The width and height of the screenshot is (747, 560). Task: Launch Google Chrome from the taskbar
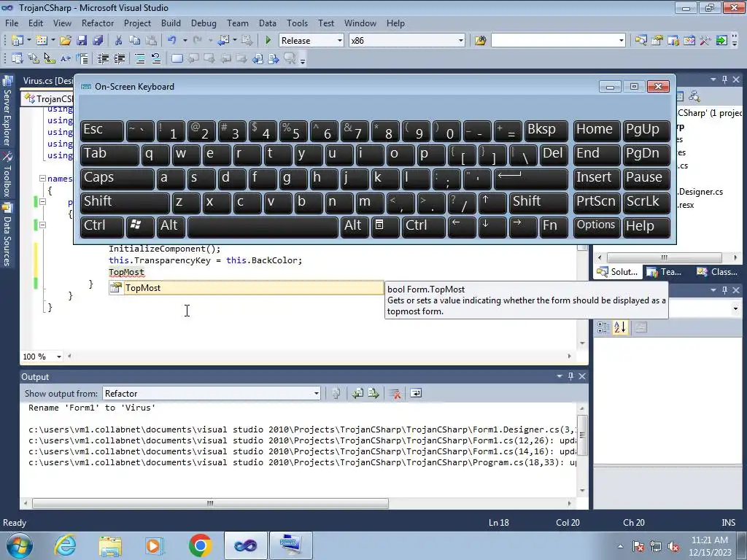click(200, 545)
